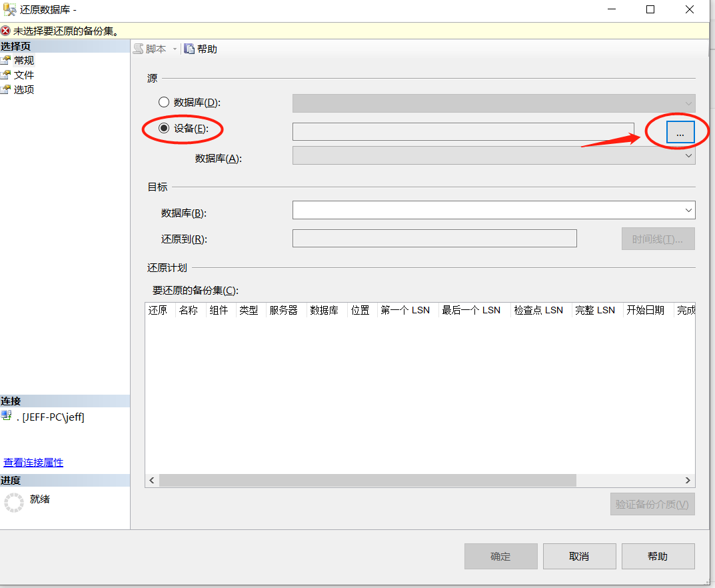Maximize the 还原数据库 window
The image size is (715, 588).
click(x=650, y=9)
